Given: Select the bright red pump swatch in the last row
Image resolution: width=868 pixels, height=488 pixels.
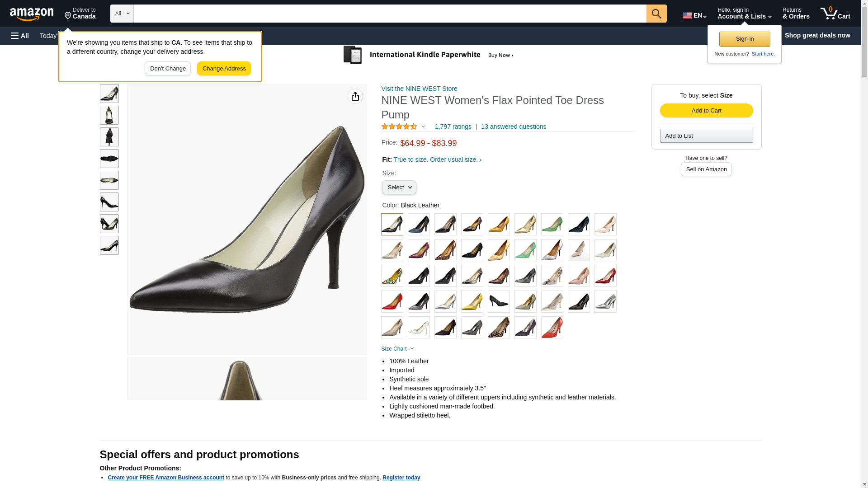Looking at the screenshot, I should tap(552, 328).
